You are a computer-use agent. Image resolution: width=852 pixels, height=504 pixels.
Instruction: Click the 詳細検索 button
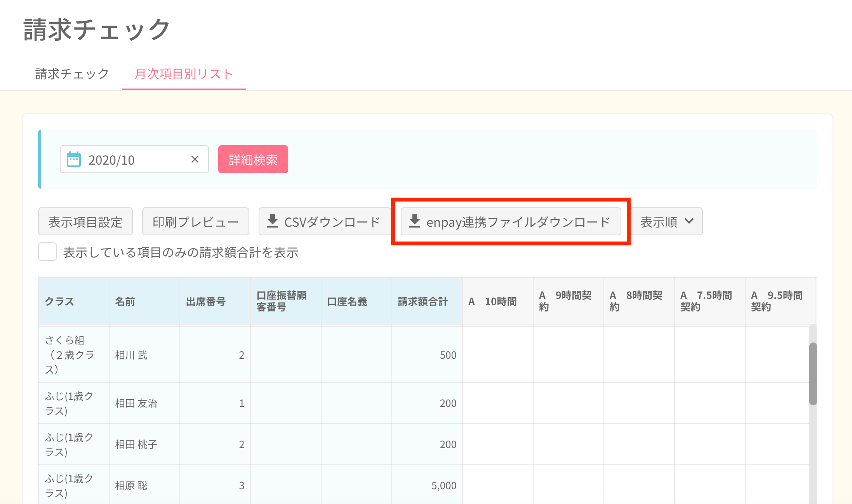(253, 159)
